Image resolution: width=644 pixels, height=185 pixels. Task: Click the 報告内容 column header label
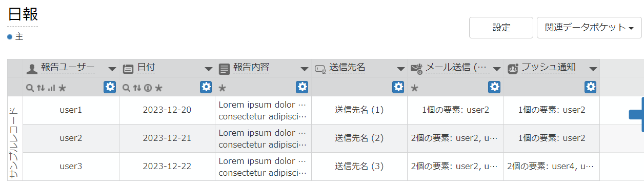click(251, 68)
